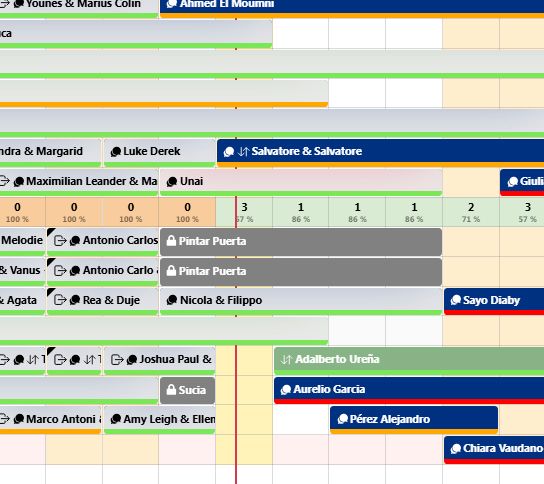Viewport: 544px width, 484px height.
Task: Click swap arrows icon on Salvatore & Salvatore
Action: point(244,151)
